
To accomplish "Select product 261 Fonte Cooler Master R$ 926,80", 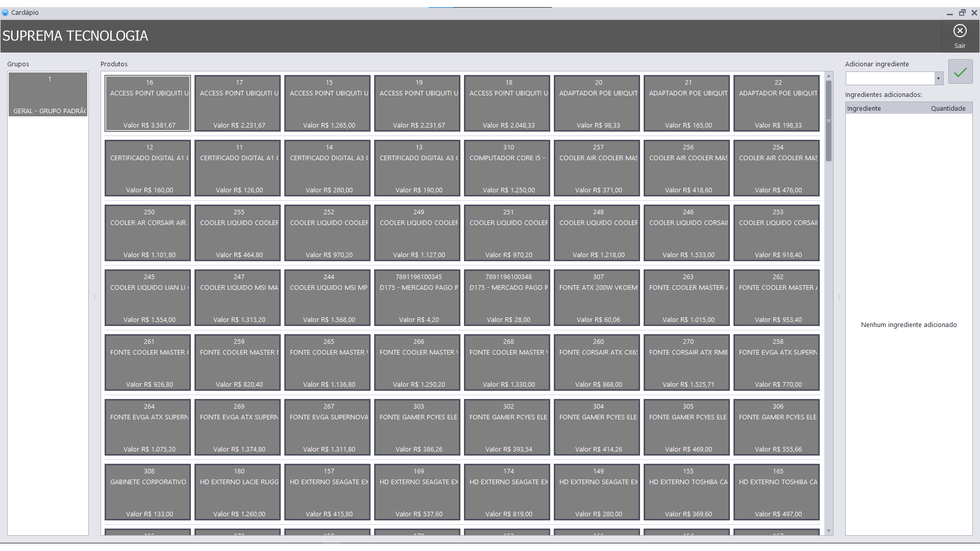I will pos(148,363).
